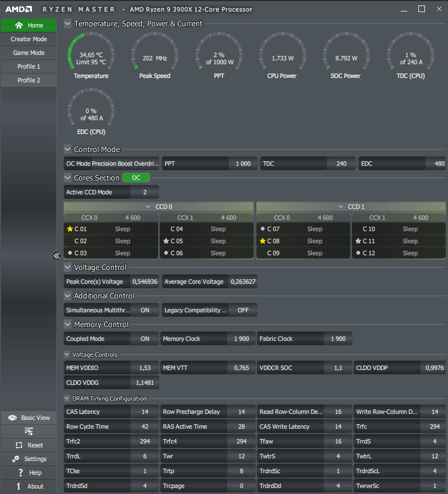448x494 pixels.
Task: Click the Home house icon
Action: pyautogui.click(x=19, y=25)
